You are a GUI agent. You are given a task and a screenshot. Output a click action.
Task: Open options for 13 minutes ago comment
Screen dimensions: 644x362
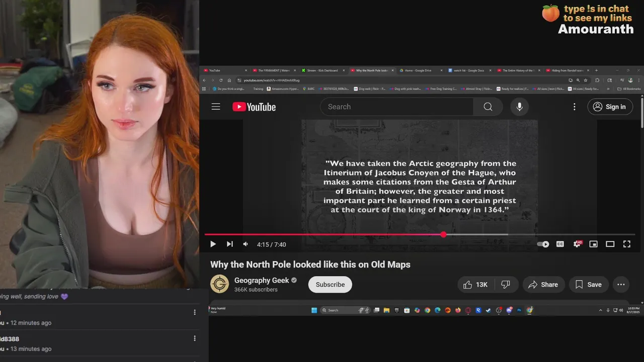[195, 338]
